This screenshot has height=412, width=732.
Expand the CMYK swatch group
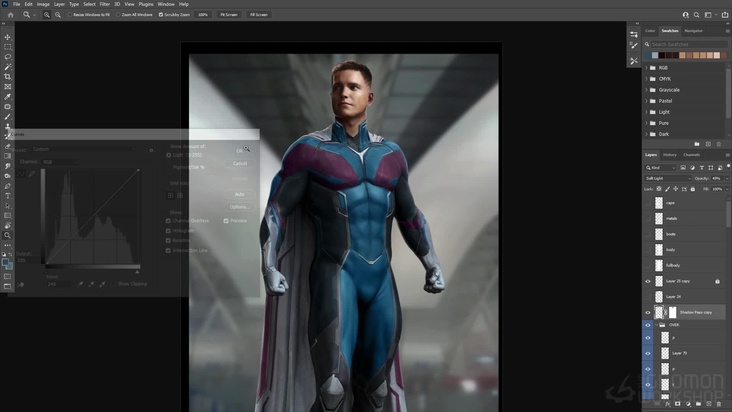pos(647,79)
